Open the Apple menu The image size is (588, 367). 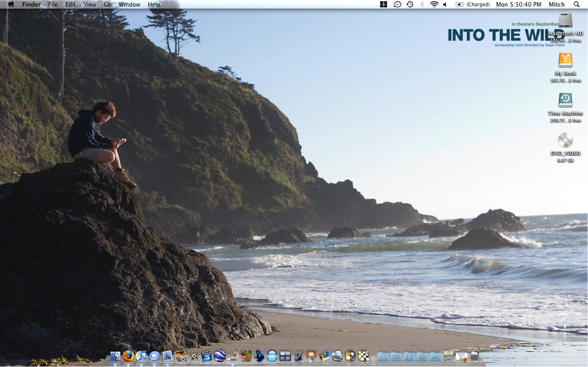[11, 4]
